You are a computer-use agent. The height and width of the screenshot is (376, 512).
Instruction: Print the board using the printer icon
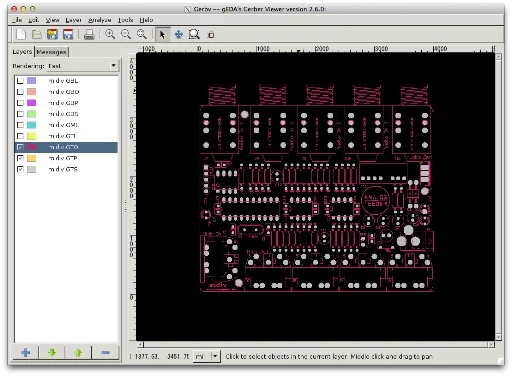click(89, 34)
